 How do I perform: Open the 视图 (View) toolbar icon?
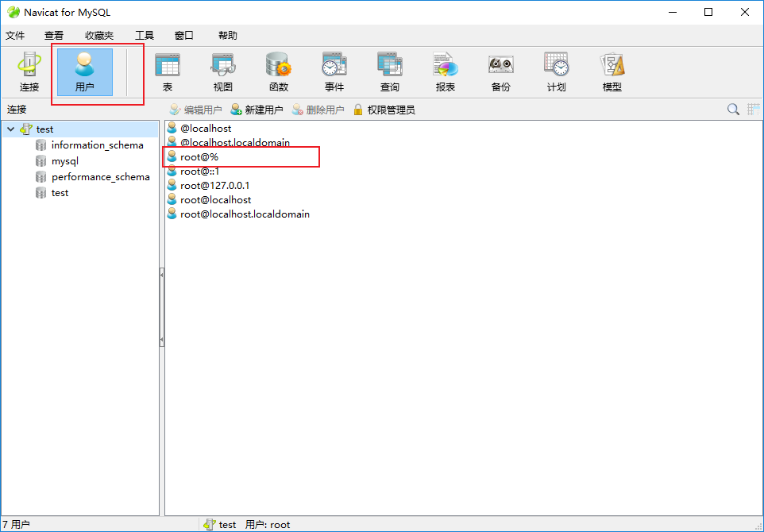(x=223, y=72)
